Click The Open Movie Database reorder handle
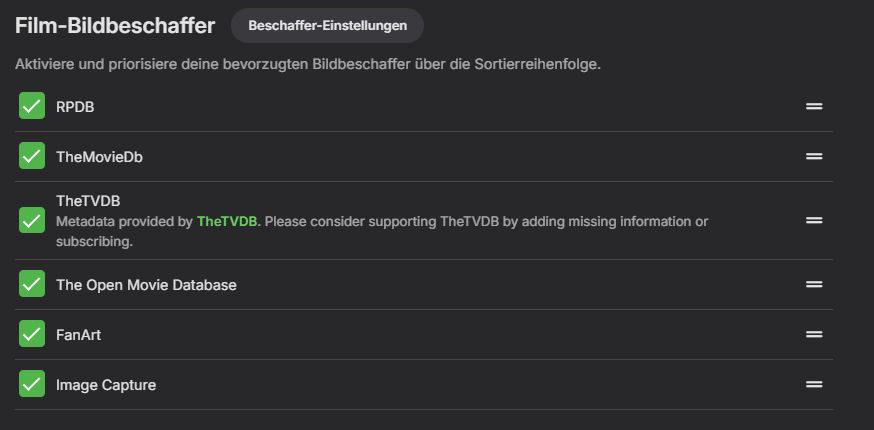 (814, 284)
